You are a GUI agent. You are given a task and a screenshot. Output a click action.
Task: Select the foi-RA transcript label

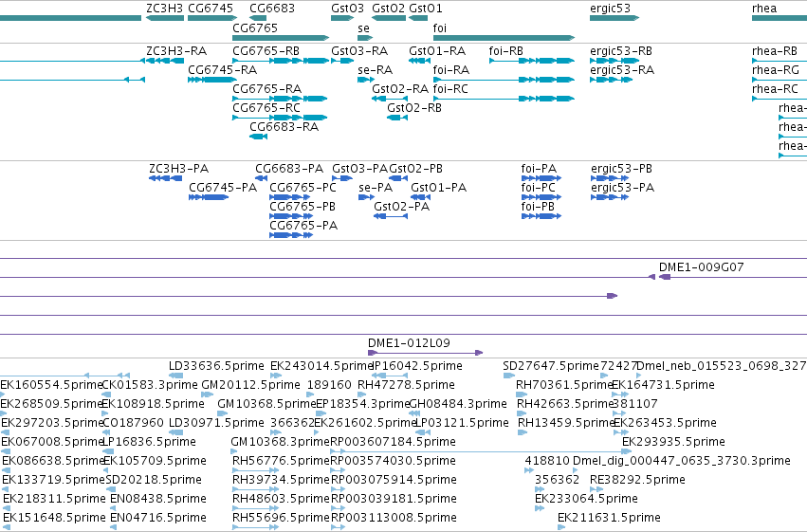tap(451, 70)
